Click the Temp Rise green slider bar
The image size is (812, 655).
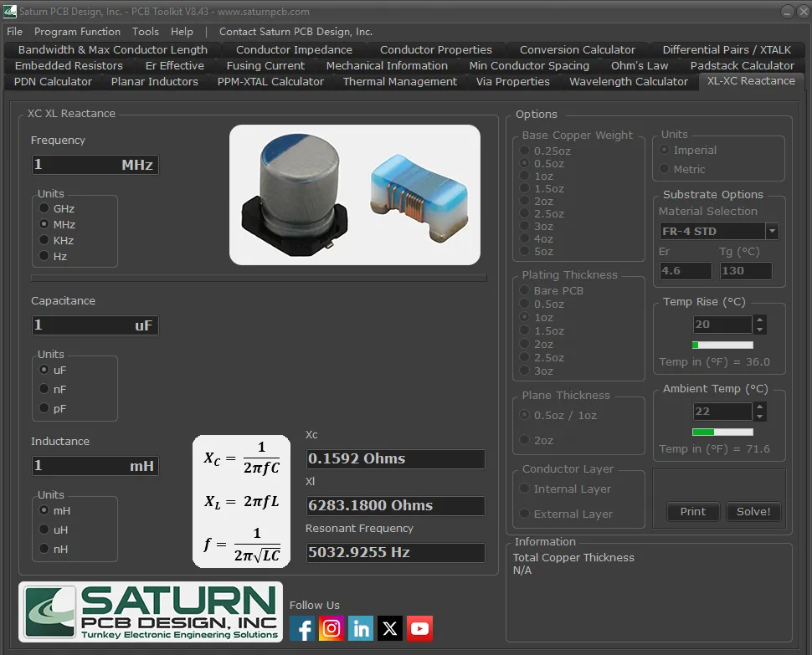click(722, 345)
